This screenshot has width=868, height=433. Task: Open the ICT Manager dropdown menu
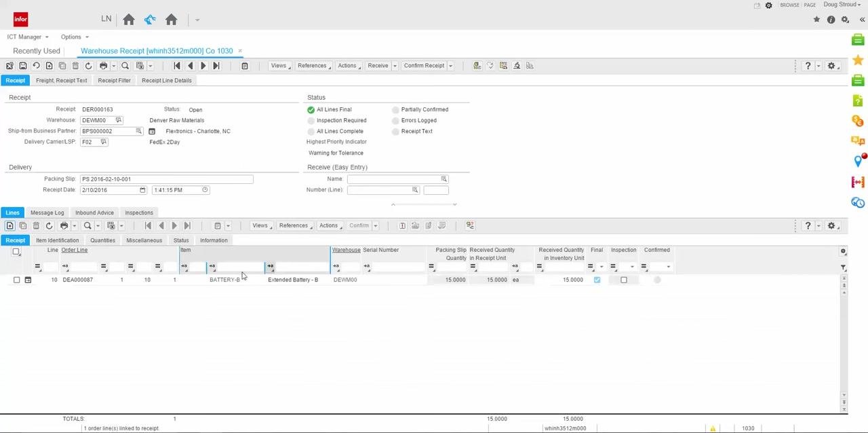coord(28,37)
